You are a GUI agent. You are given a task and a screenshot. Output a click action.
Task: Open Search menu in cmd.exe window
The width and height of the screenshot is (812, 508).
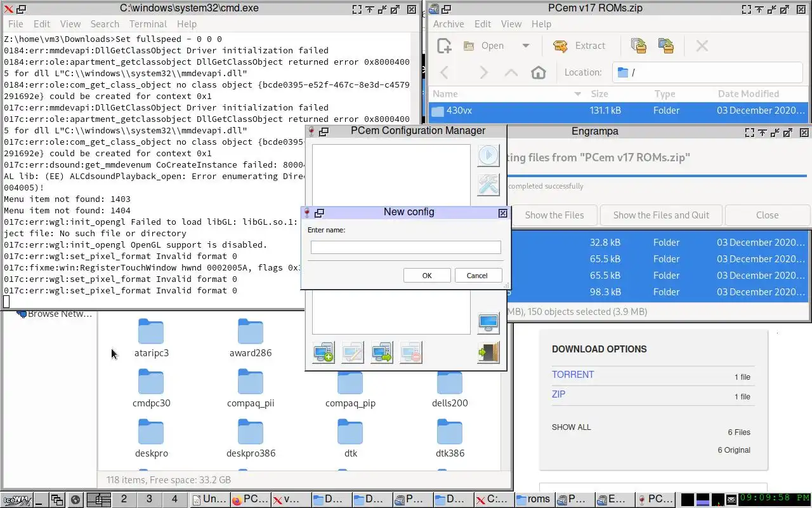click(x=105, y=24)
